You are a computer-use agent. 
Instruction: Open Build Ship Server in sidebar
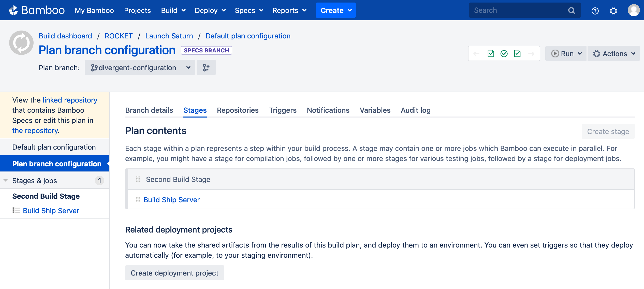pyautogui.click(x=51, y=211)
